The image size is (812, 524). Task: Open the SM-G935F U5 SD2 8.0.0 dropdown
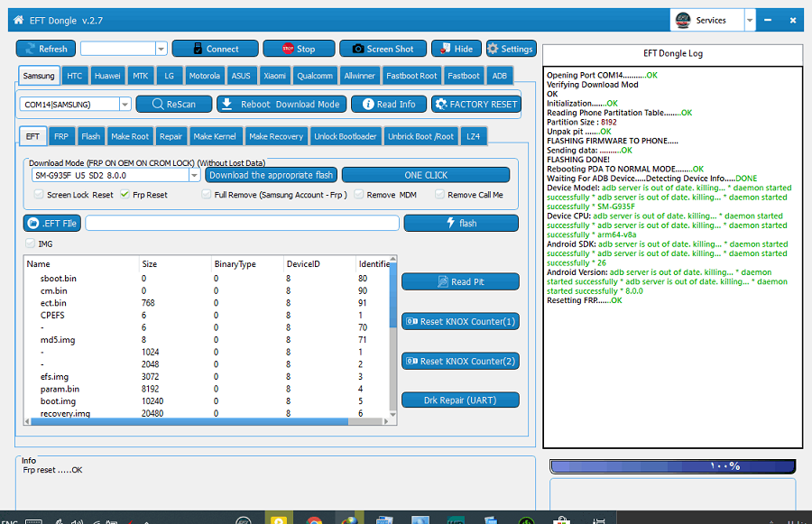tap(194, 175)
